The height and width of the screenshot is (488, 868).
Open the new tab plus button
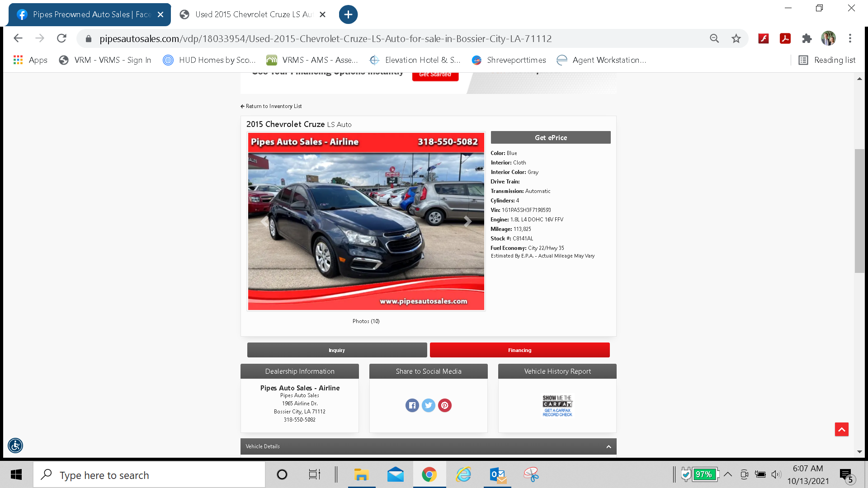pos(348,14)
